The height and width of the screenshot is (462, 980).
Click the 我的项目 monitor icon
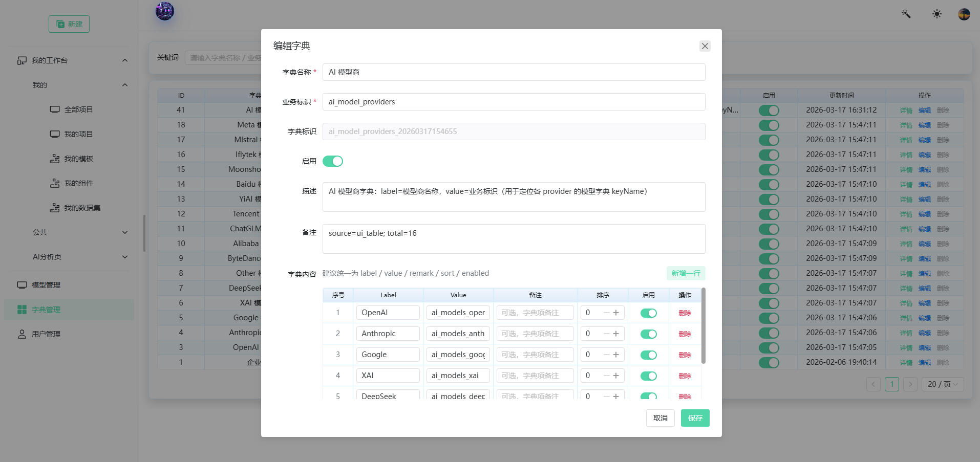click(x=55, y=134)
